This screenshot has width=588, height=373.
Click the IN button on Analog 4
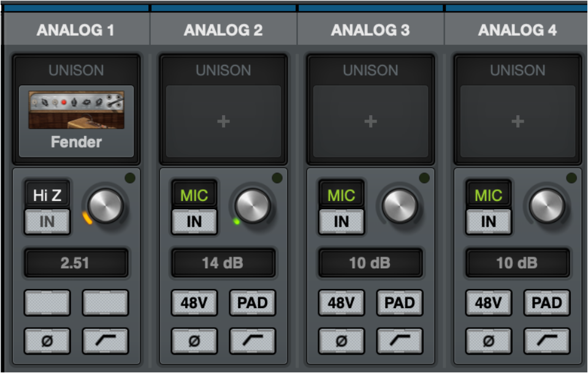click(x=489, y=222)
